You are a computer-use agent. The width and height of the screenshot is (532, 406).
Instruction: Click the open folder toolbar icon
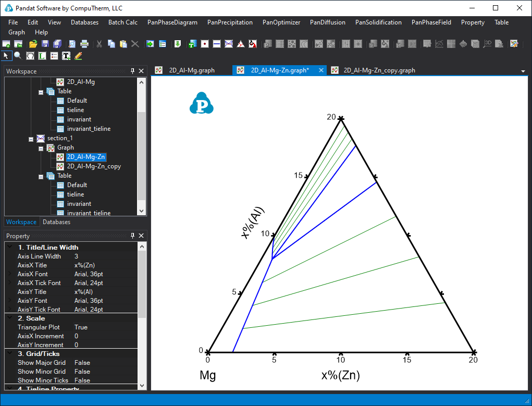pos(33,44)
